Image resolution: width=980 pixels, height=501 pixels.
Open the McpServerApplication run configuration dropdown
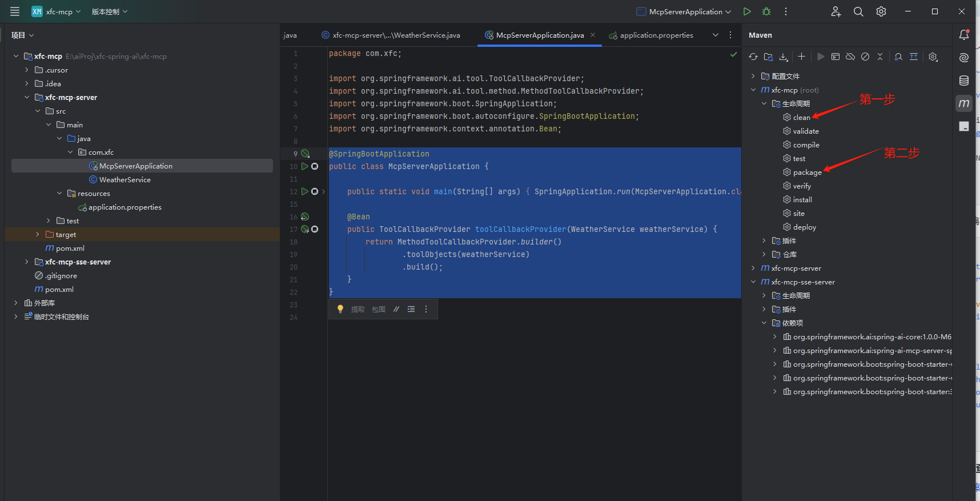684,11
